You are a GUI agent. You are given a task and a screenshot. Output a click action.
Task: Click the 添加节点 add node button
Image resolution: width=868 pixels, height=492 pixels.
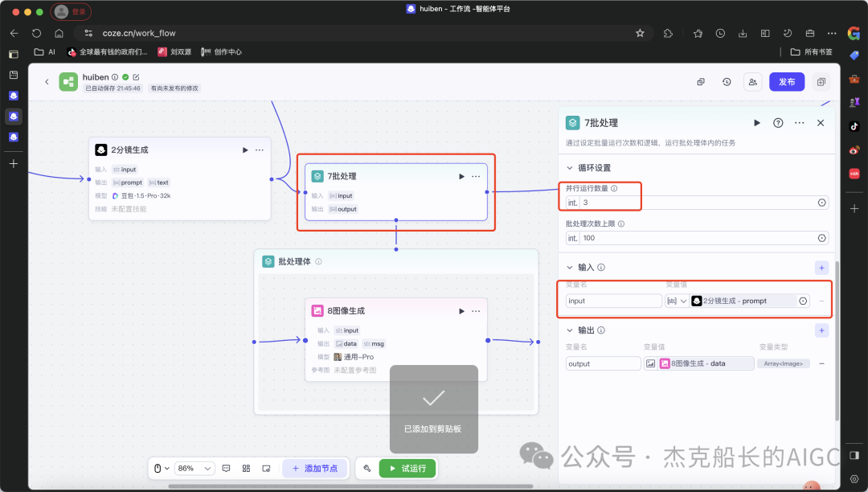[314, 468]
